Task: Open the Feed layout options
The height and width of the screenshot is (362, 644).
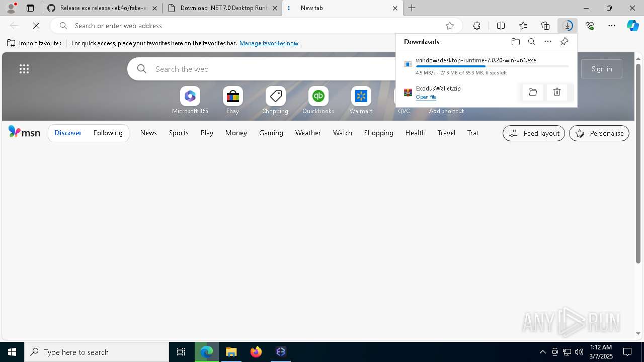Action: 534,133
